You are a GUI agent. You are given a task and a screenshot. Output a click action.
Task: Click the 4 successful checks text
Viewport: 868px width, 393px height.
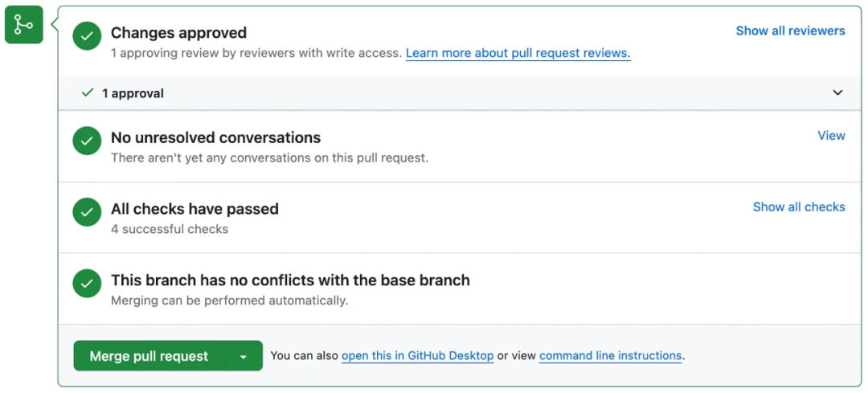click(x=170, y=229)
